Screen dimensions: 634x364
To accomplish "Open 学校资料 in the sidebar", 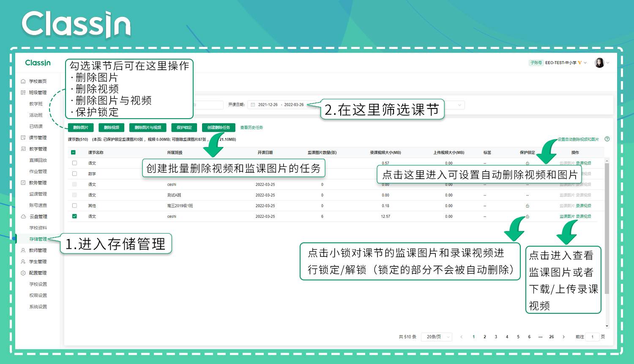I will [x=38, y=228].
